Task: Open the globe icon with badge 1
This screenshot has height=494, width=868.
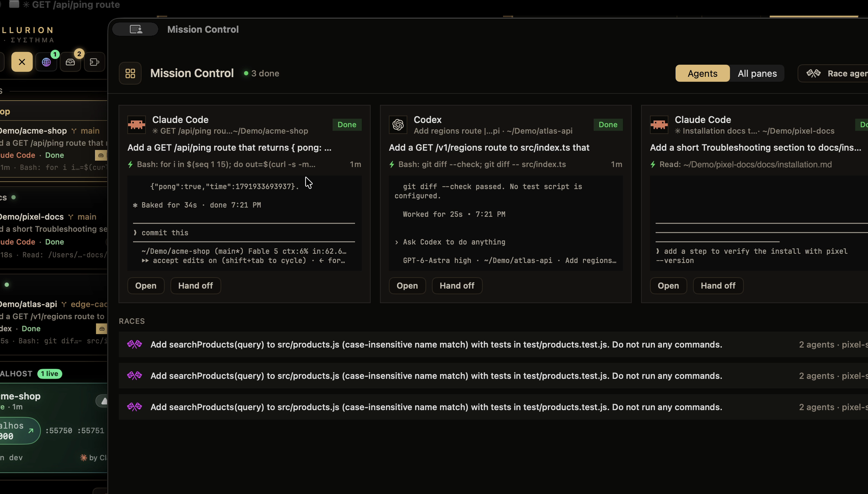Action: (x=46, y=62)
